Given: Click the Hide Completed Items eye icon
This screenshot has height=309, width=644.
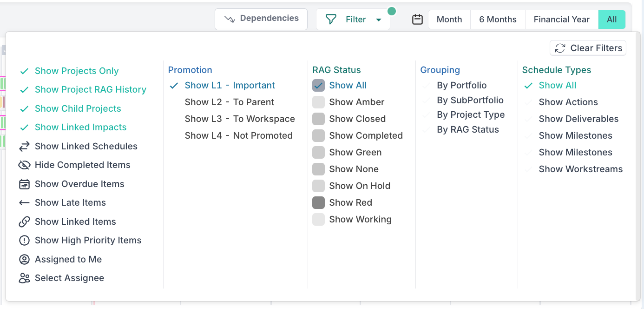Looking at the screenshot, I should (x=24, y=165).
